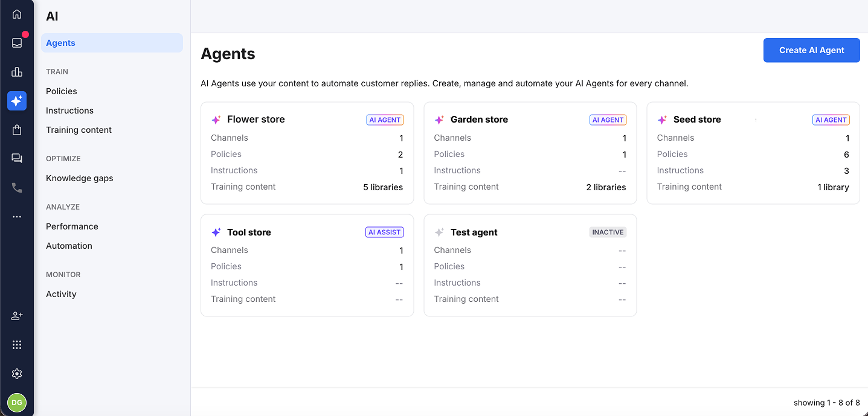
Task: Click the phone Voice icon
Action: pyautogui.click(x=17, y=188)
